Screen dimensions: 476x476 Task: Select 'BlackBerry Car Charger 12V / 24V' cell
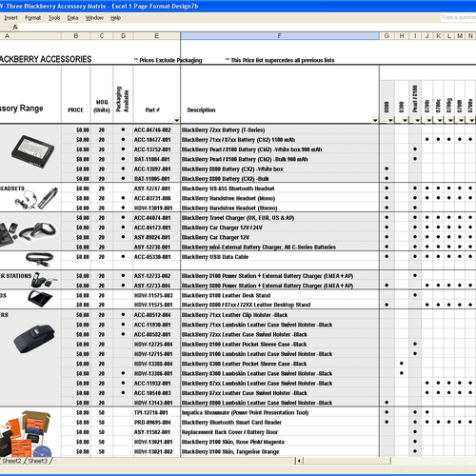(x=280, y=228)
